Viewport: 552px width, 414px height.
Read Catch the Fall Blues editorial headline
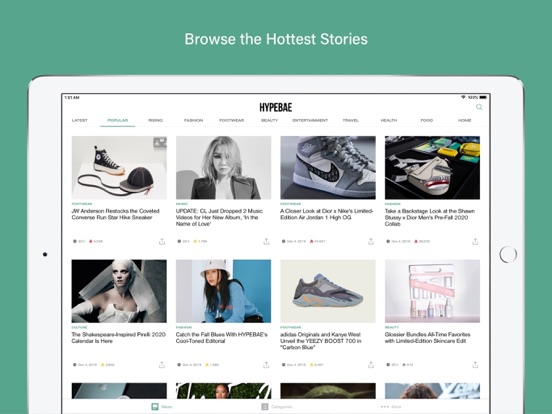(221, 338)
